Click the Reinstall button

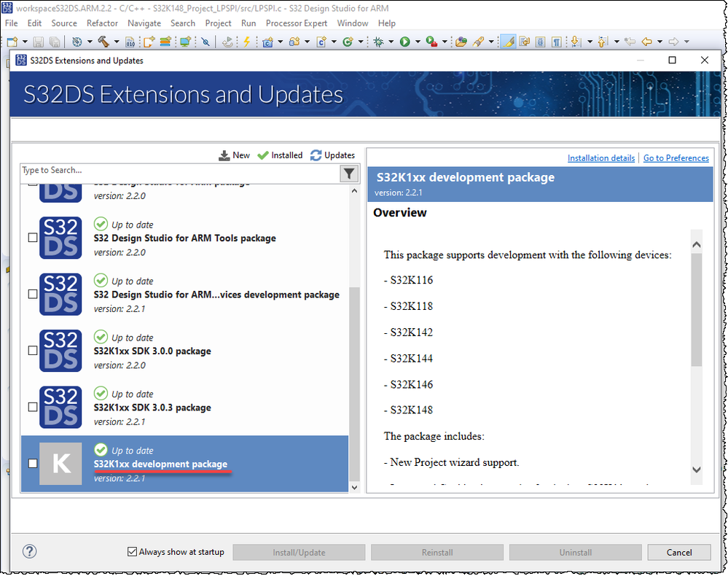pyautogui.click(x=437, y=553)
